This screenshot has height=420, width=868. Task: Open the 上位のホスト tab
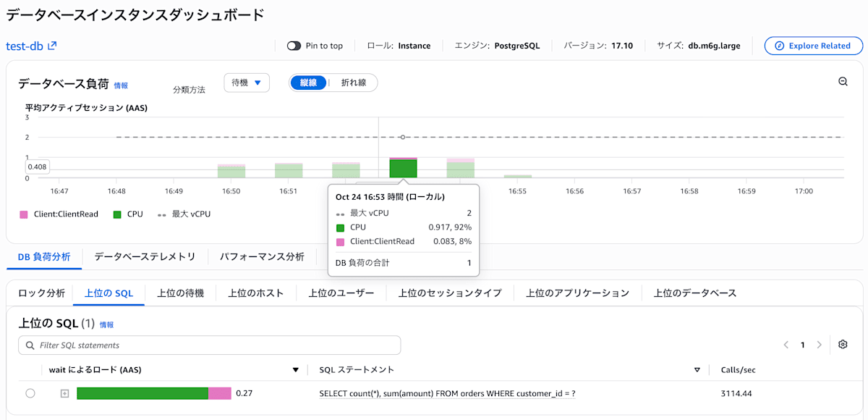pyautogui.click(x=256, y=293)
